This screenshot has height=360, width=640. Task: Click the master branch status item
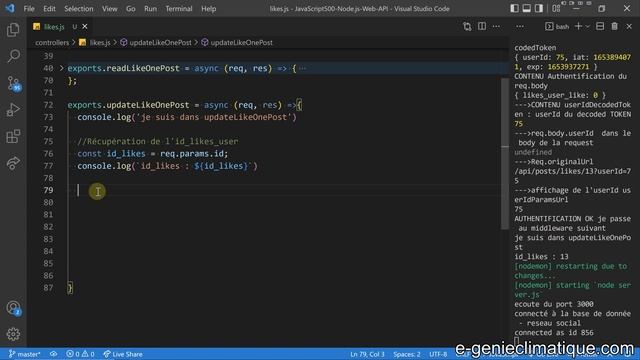24,354
